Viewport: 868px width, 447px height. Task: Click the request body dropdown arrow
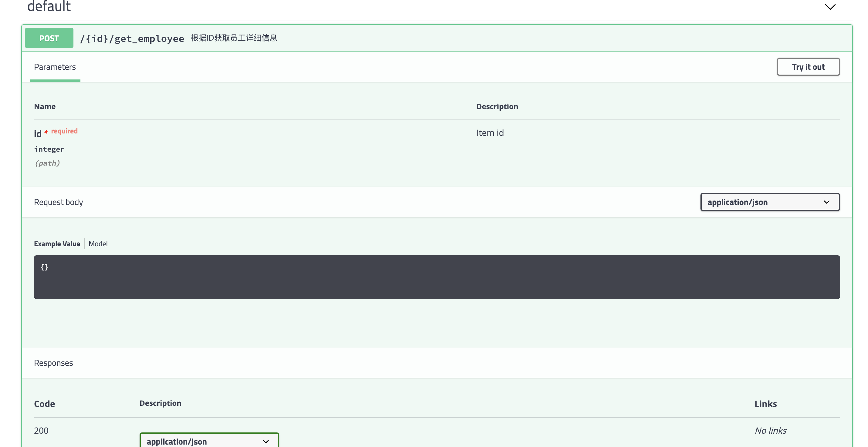click(826, 202)
